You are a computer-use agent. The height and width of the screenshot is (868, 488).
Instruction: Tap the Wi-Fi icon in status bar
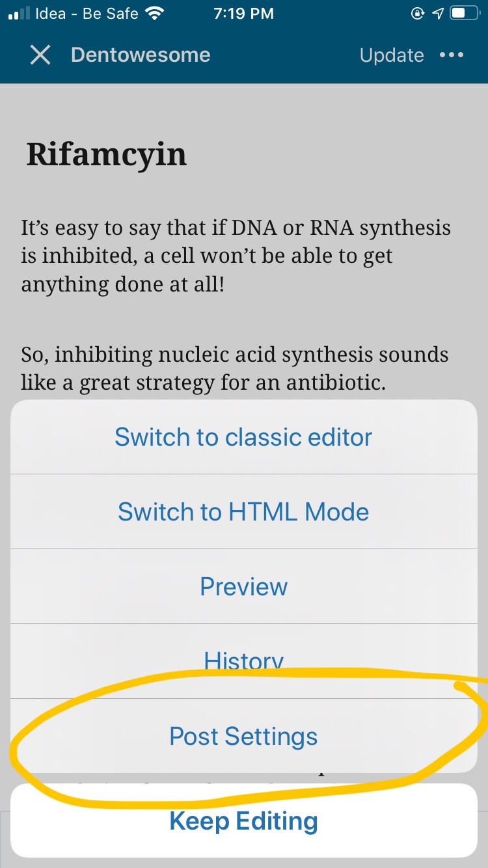[x=155, y=14]
